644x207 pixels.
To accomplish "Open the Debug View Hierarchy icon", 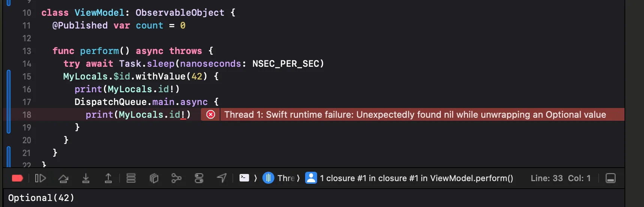I will pos(154,178).
